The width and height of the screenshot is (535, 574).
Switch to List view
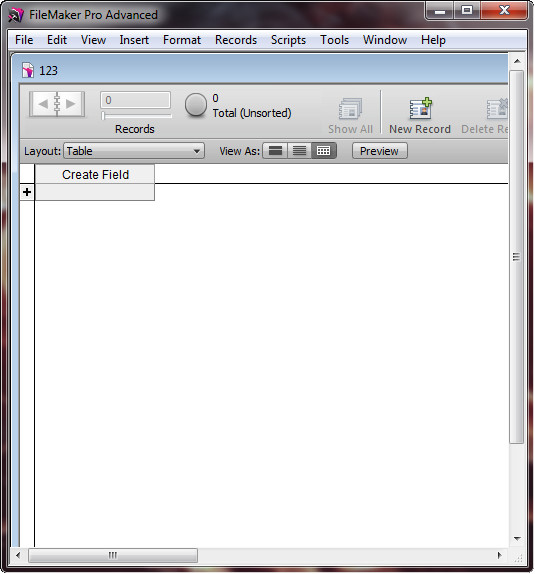tap(300, 151)
